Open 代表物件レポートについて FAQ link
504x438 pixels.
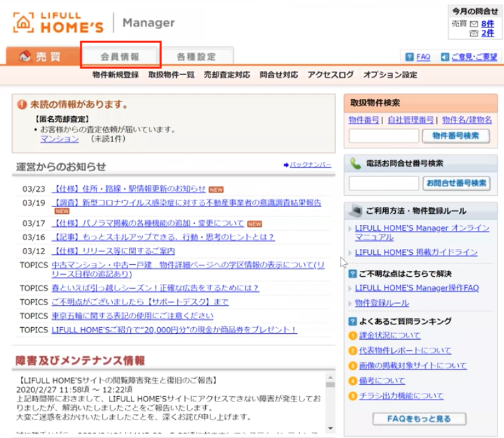pos(405,350)
